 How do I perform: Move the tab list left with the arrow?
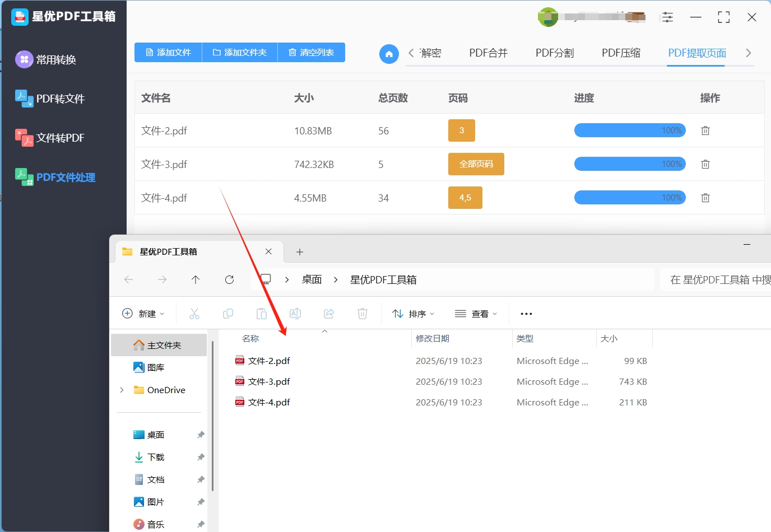pyautogui.click(x=411, y=53)
